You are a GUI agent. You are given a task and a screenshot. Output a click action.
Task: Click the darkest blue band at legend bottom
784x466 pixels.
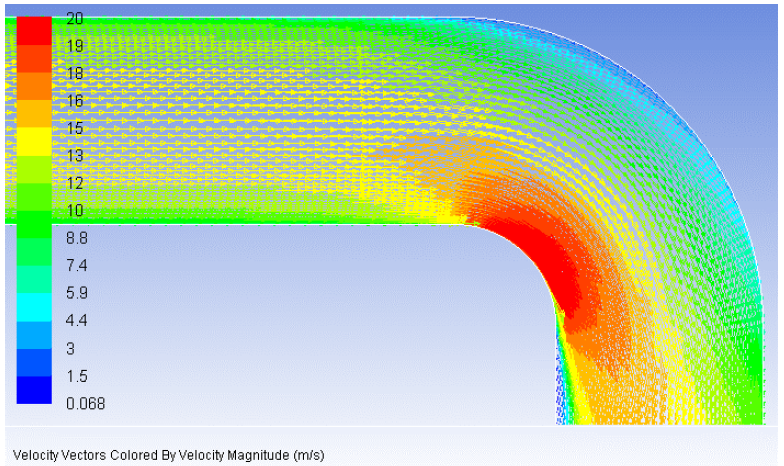34,390
